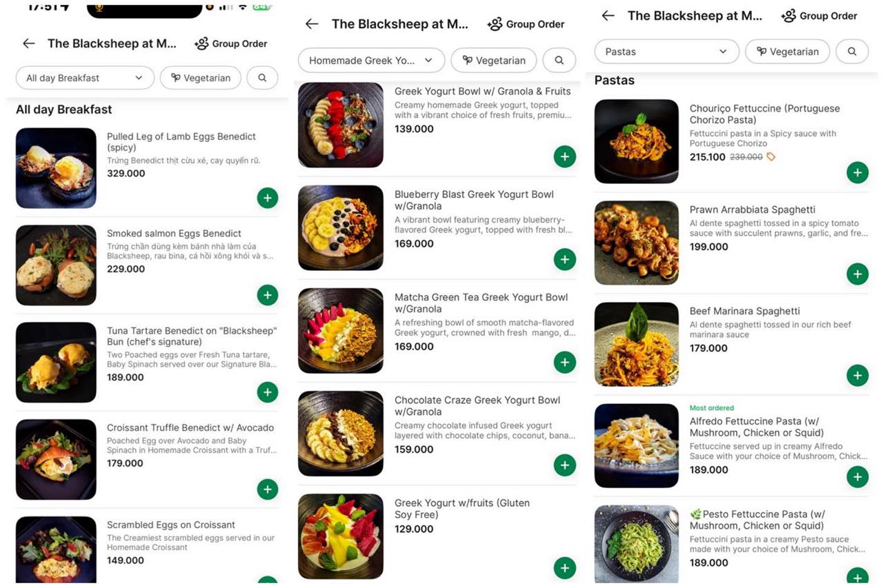The width and height of the screenshot is (883, 588).
Task: Go back using arrow on Pastas screen
Action: 608,16
